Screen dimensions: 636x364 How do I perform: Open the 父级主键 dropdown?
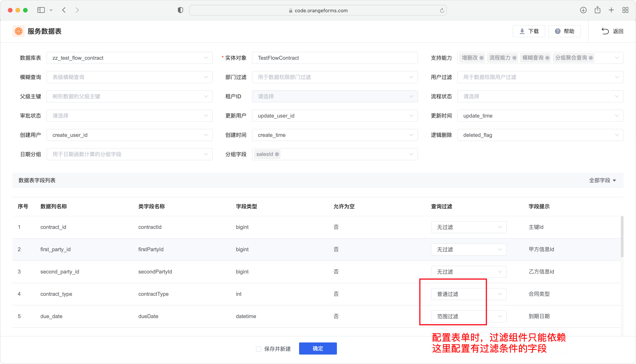(x=129, y=96)
